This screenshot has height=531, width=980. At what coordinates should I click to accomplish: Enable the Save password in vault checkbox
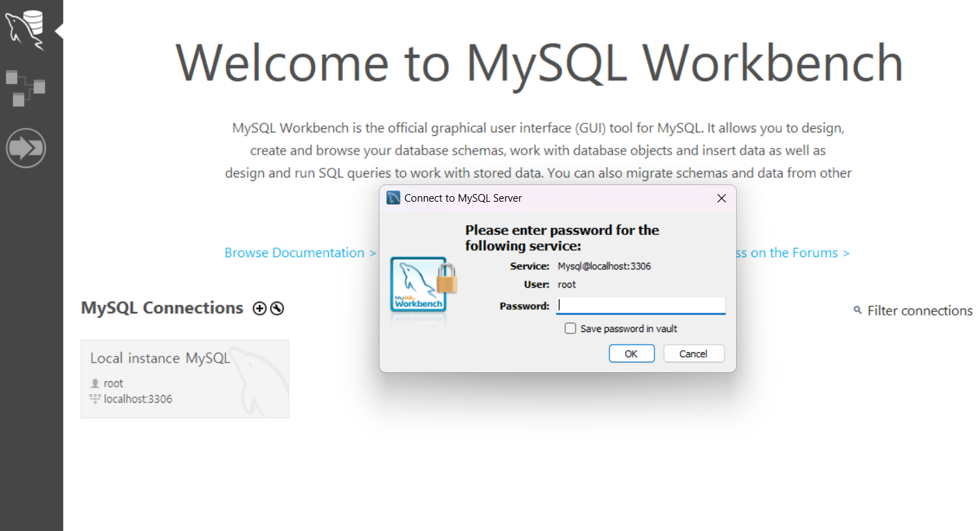click(x=571, y=329)
